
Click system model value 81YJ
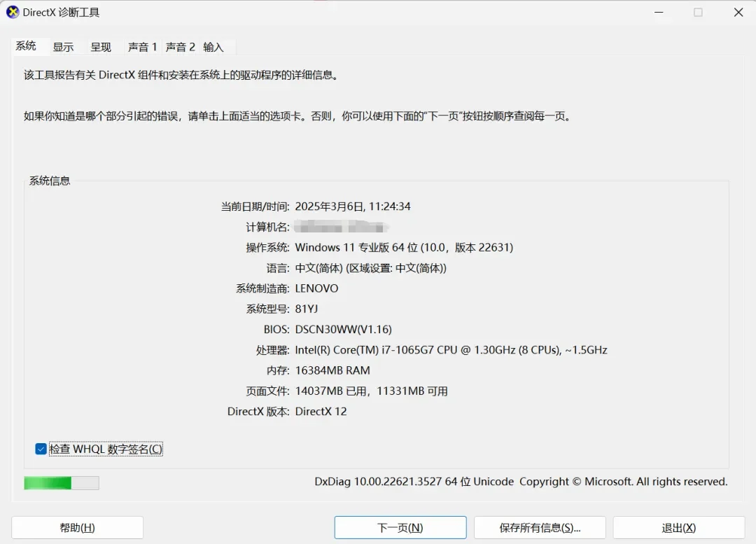pos(307,309)
